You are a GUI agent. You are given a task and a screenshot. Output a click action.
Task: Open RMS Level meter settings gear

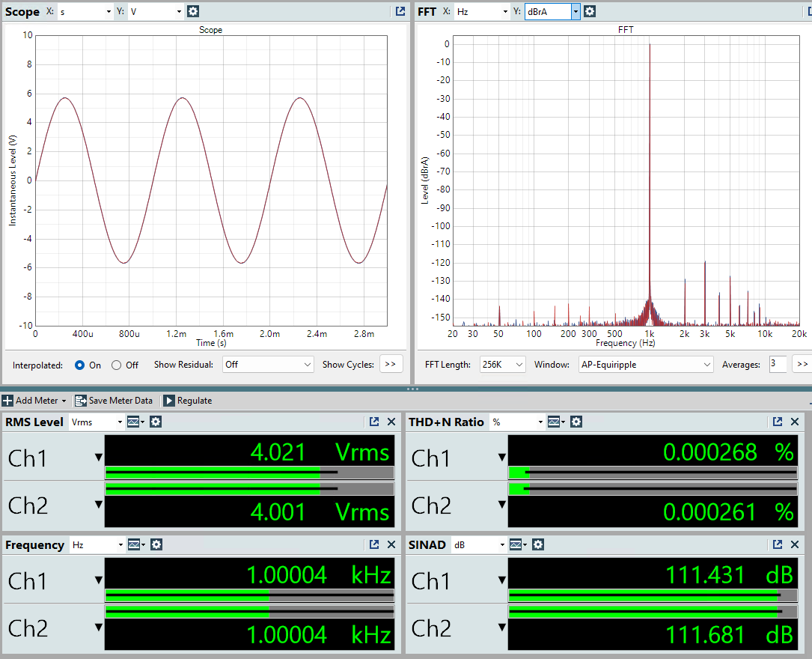[x=156, y=422]
